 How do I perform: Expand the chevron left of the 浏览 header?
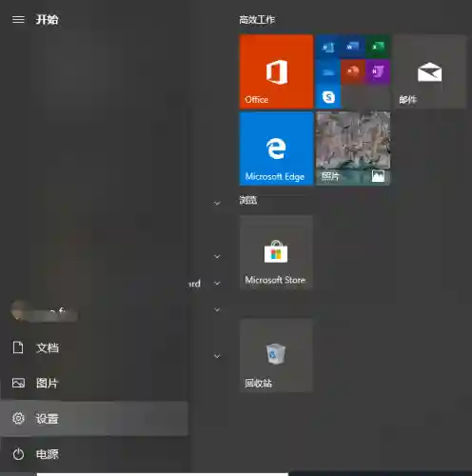point(217,203)
